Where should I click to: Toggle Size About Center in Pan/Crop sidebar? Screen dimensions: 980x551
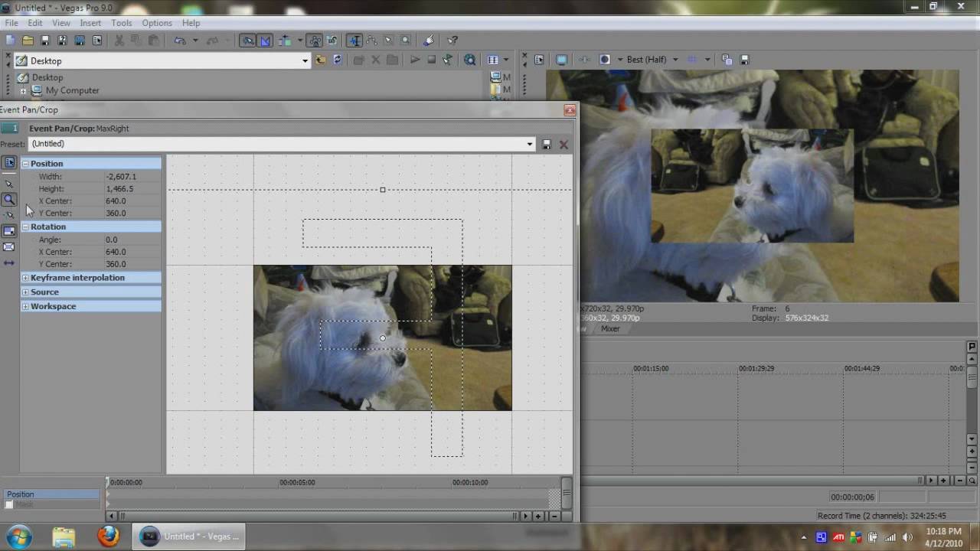coord(9,247)
